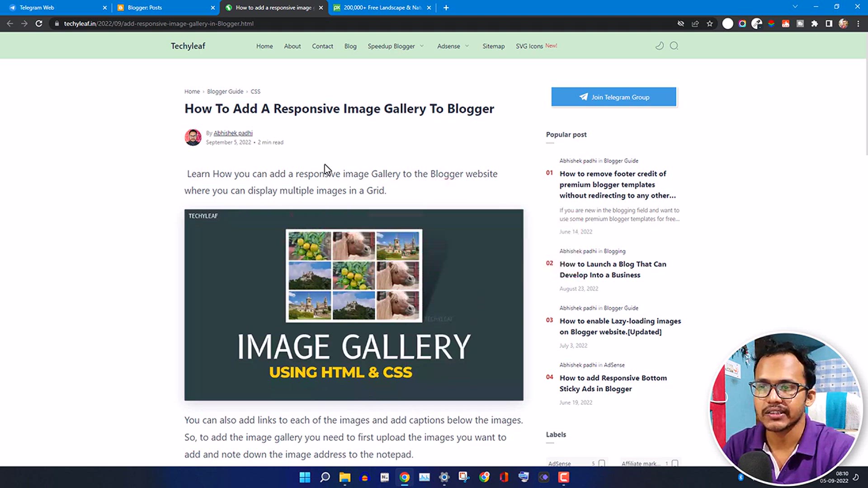The height and width of the screenshot is (488, 868).
Task: Open Windows taskbar search
Action: click(325, 477)
